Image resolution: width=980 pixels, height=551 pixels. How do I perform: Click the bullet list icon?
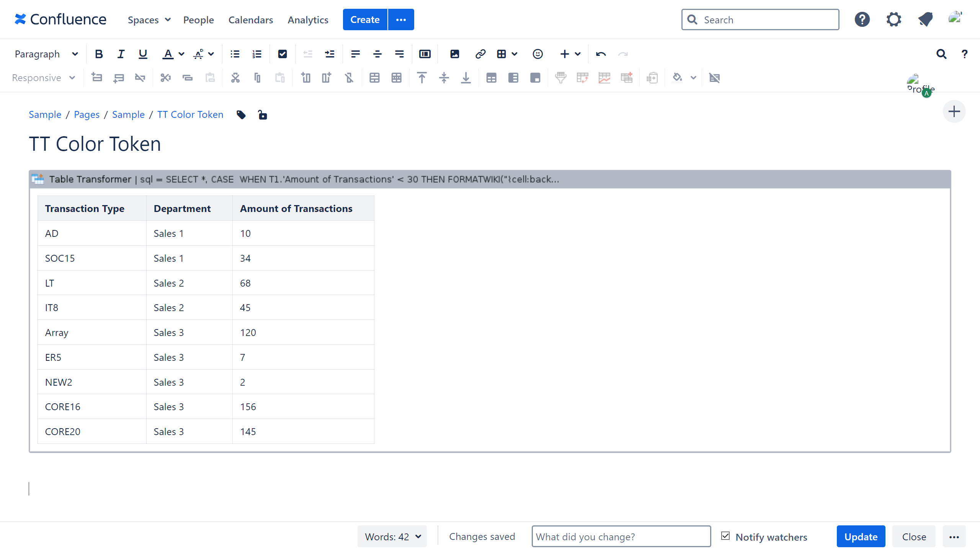tap(235, 54)
